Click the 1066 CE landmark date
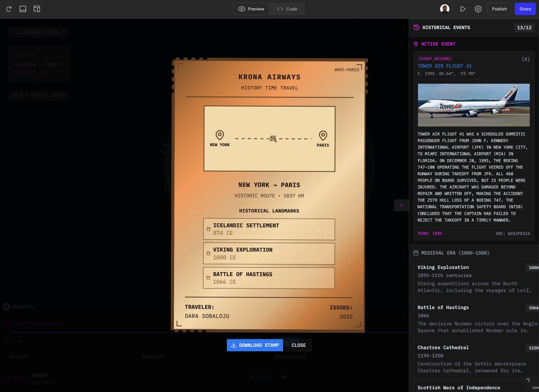Screen dimensions: 539x392 [x=225, y=282]
